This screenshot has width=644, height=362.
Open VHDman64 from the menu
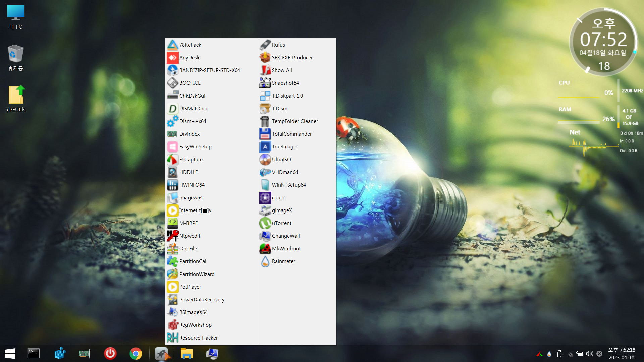point(297,172)
